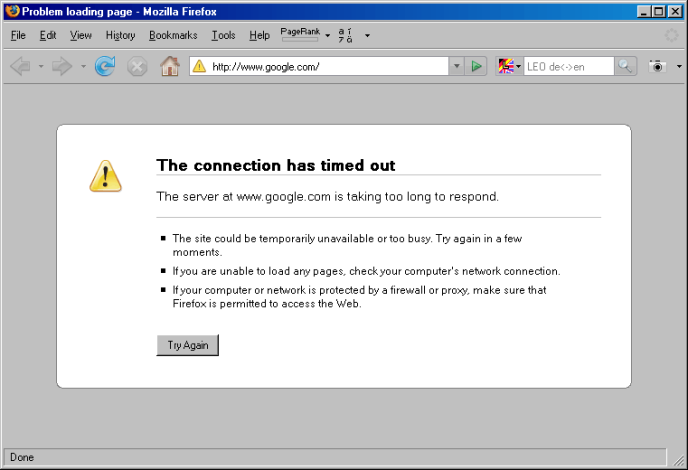Open the camera tool dropdown arrow
688x470 pixels.
click(x=679, y=67)
